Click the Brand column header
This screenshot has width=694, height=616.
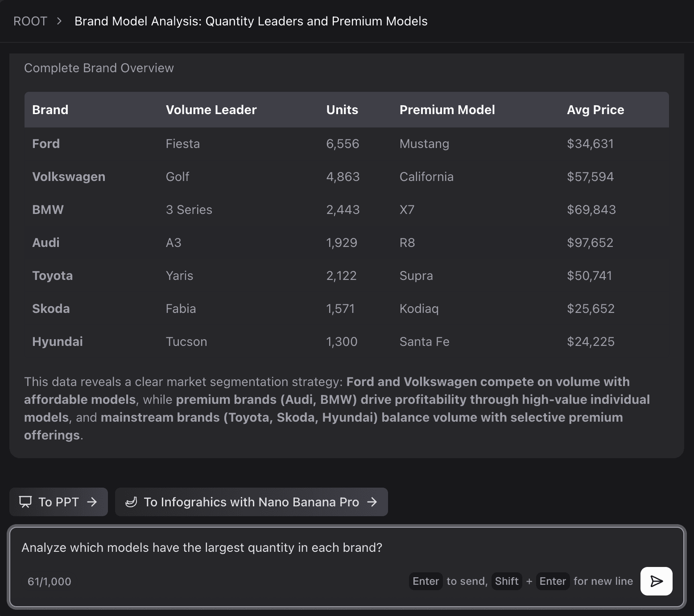tap(50, 110)
